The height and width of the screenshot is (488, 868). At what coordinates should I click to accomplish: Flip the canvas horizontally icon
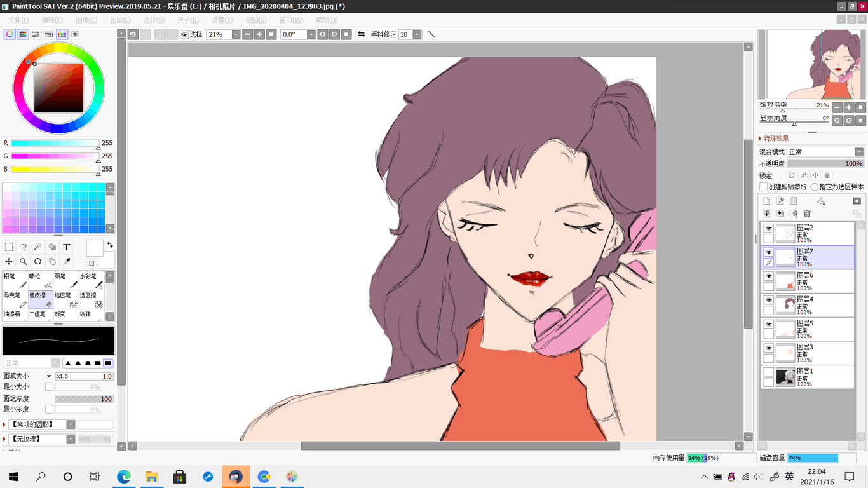point(362,34)
